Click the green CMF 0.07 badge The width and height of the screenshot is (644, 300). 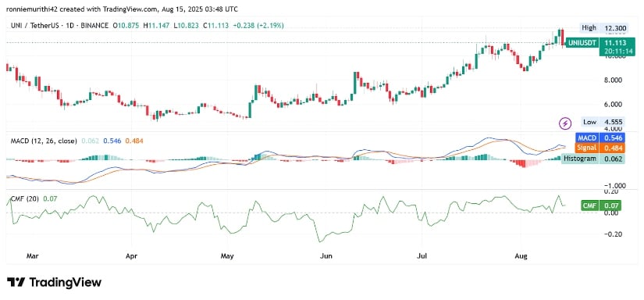[x=601, y=205]
